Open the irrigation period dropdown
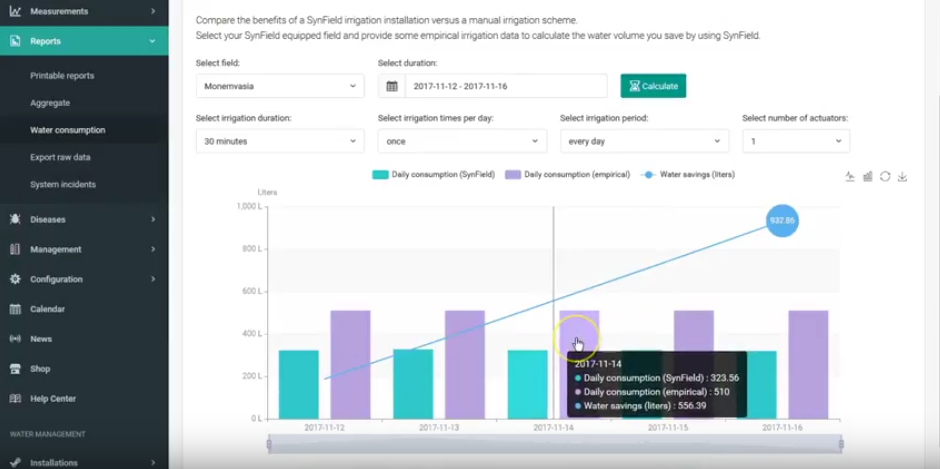The width and height of the screenshot is (940, 469). pyautogui.click(x=643, y=141)
